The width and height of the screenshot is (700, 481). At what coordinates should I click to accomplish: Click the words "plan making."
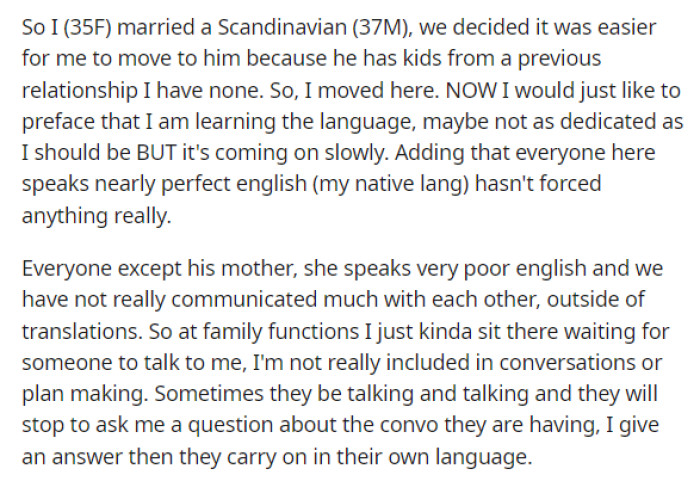click(x=84, y=395)
